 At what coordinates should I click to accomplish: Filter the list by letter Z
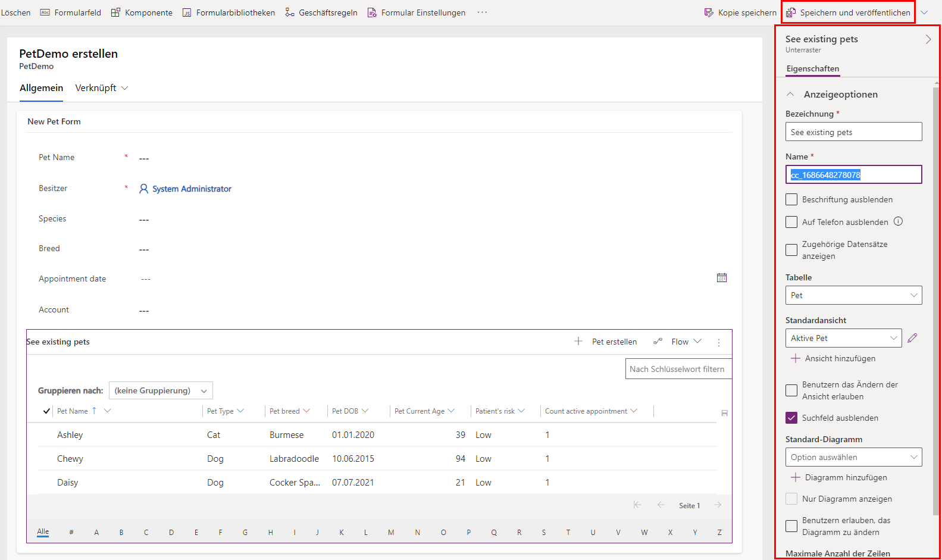(719, 533)
